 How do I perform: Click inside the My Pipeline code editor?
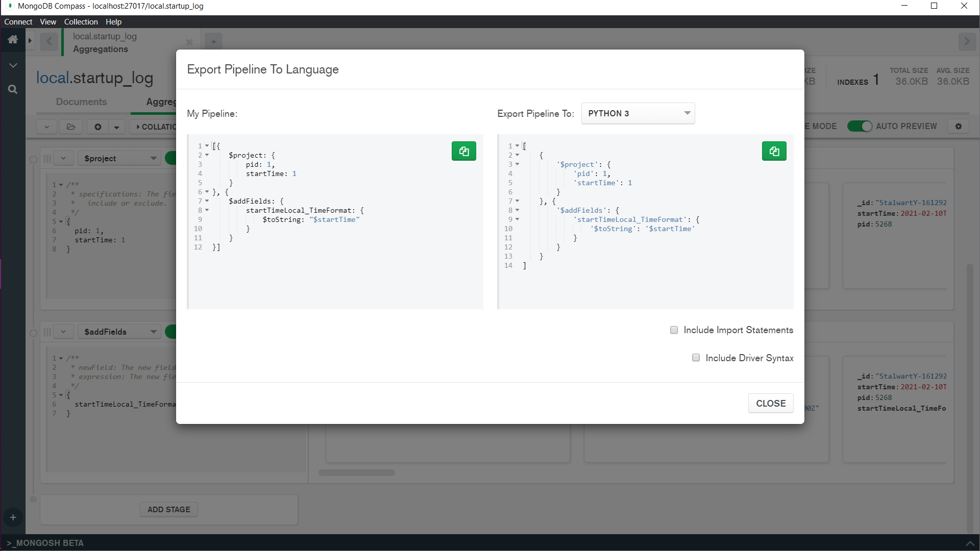(335, 221)
